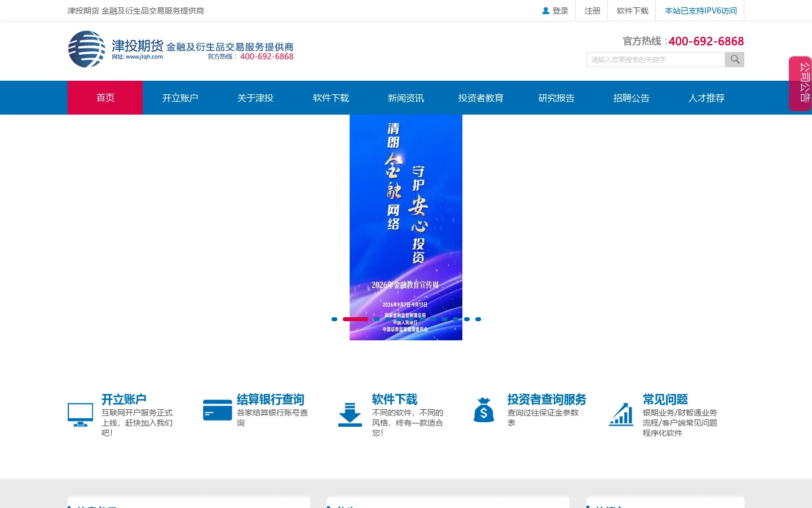Open the 人才推荐 navigation item
Screen dimensions: 812x508
tap(707, 98)
